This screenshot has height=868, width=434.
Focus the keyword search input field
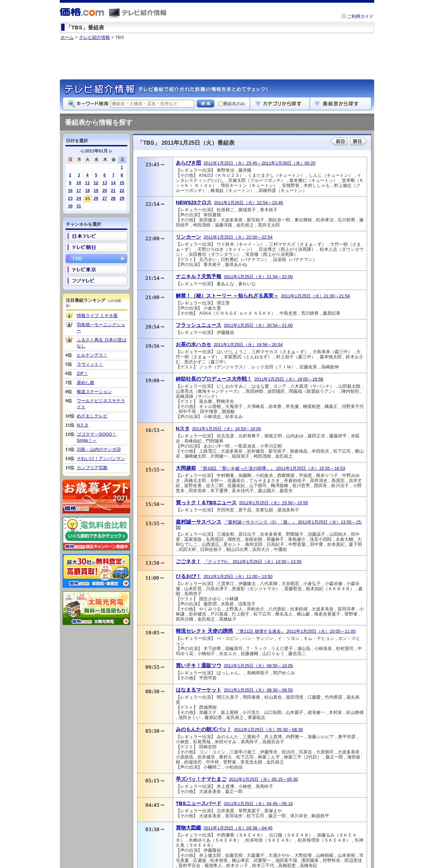click(x=152, y=104)
